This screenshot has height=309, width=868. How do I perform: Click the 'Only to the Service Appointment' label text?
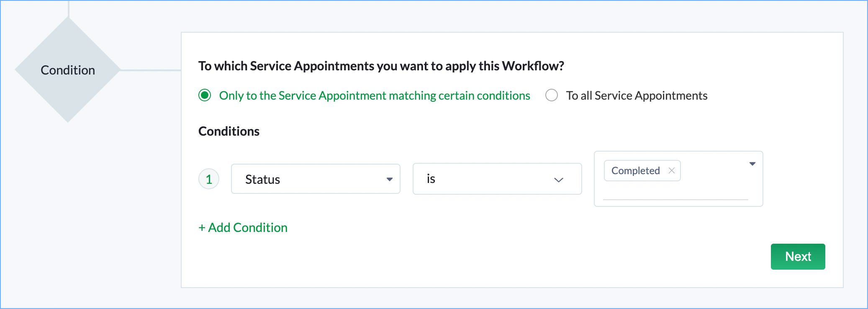click(374, 95)
